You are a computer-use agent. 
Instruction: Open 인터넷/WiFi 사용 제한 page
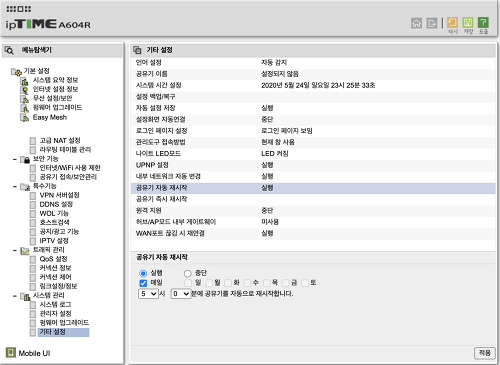(x=70, y=168)
